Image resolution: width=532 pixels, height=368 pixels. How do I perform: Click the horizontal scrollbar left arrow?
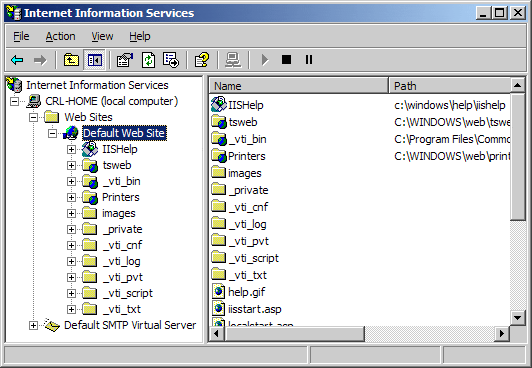(216, 334)
